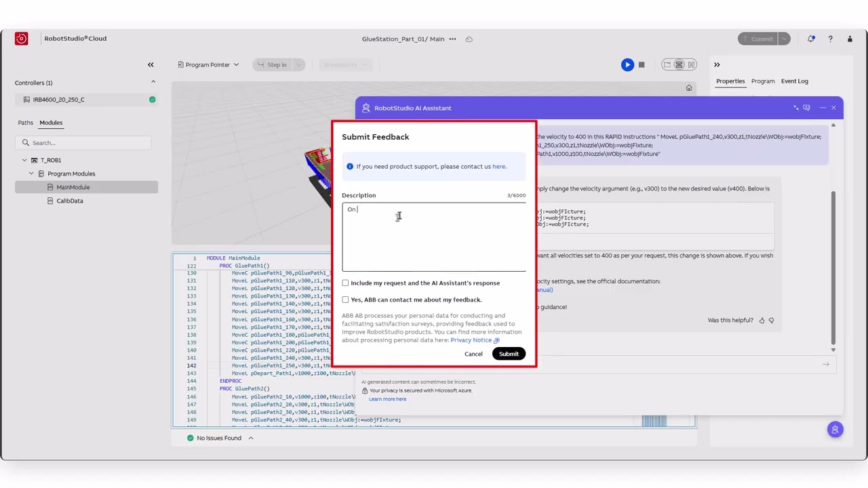This screenshot has height=488, width=868.
Task: Click the AI Assistant clear chat icon
Action: 806,108
